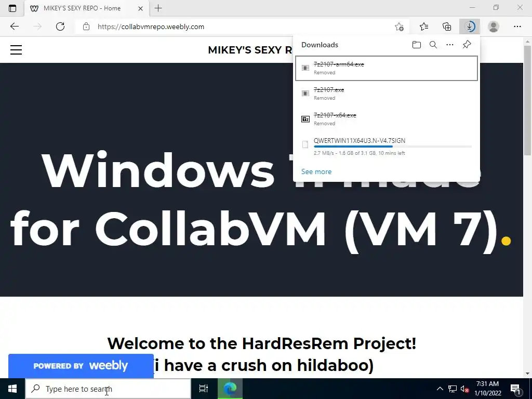Viewport: 532px width, 399px height.
Task: Click the page vertical scrollbar thumb
Action: 528,100
